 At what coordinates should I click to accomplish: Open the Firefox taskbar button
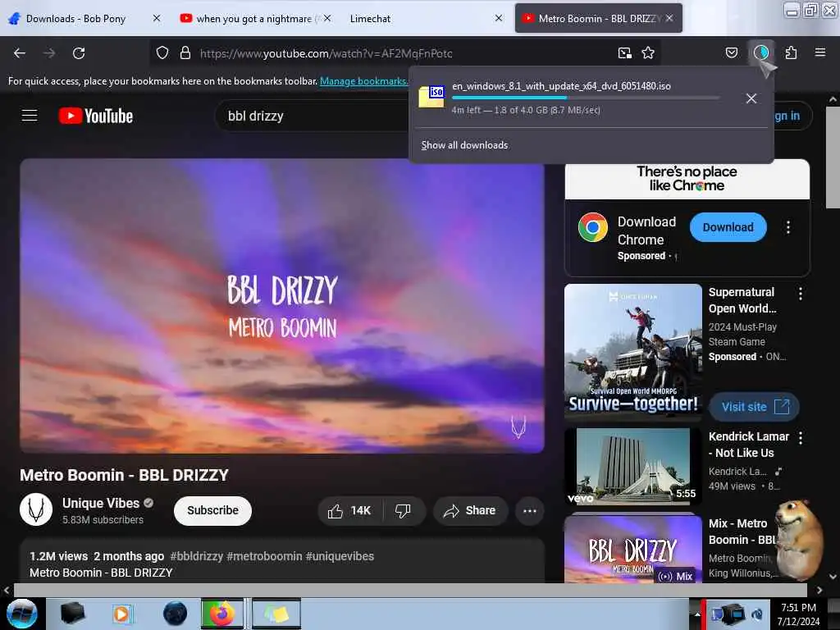(x=222, y=614)
